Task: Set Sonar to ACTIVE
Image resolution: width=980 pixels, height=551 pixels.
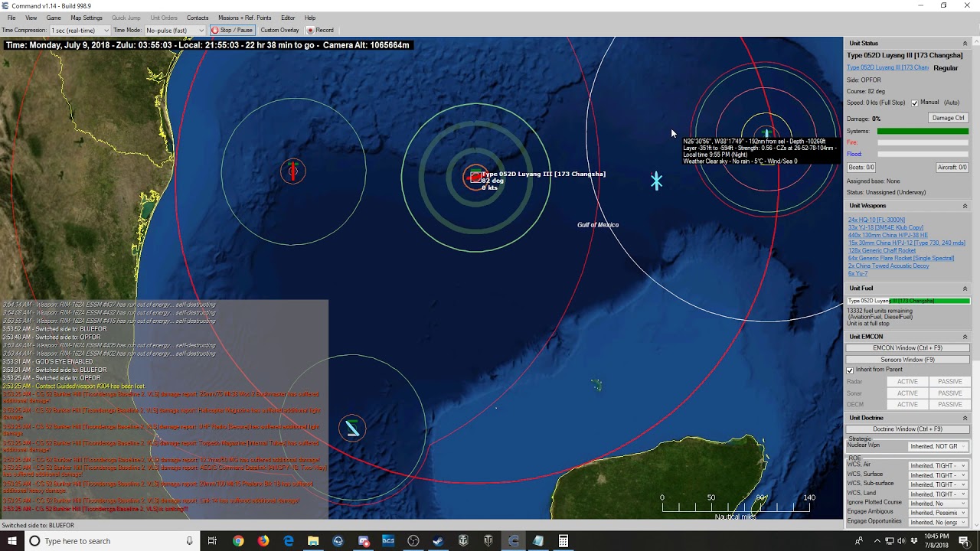Action: pos(907,393)
